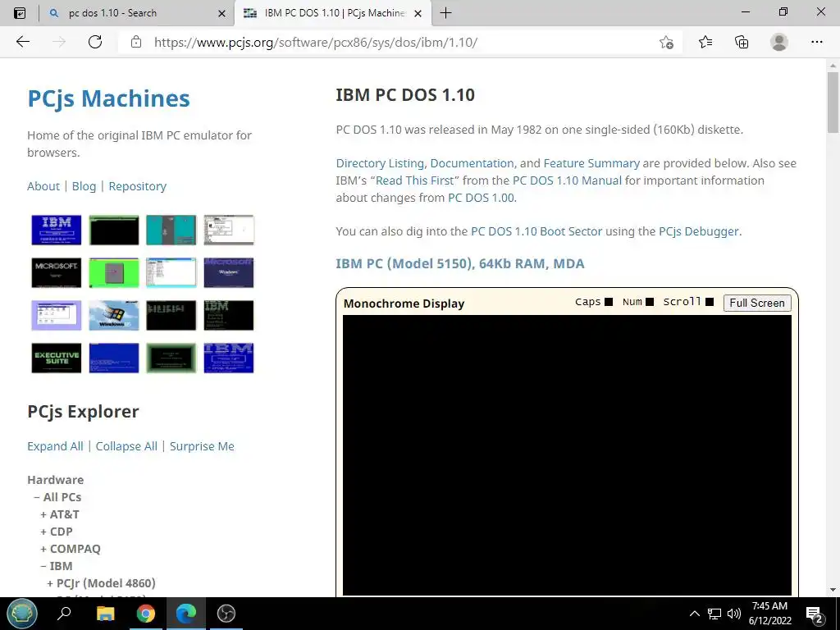Image resolution: width=840 pixels, height=630 pixels.
Task: Open the browser profile avatar
Action: point(779,42)
